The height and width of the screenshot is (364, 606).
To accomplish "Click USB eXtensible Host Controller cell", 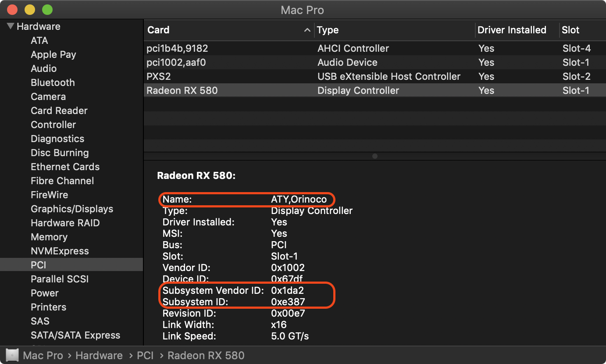I will click(x=389, y=76).
